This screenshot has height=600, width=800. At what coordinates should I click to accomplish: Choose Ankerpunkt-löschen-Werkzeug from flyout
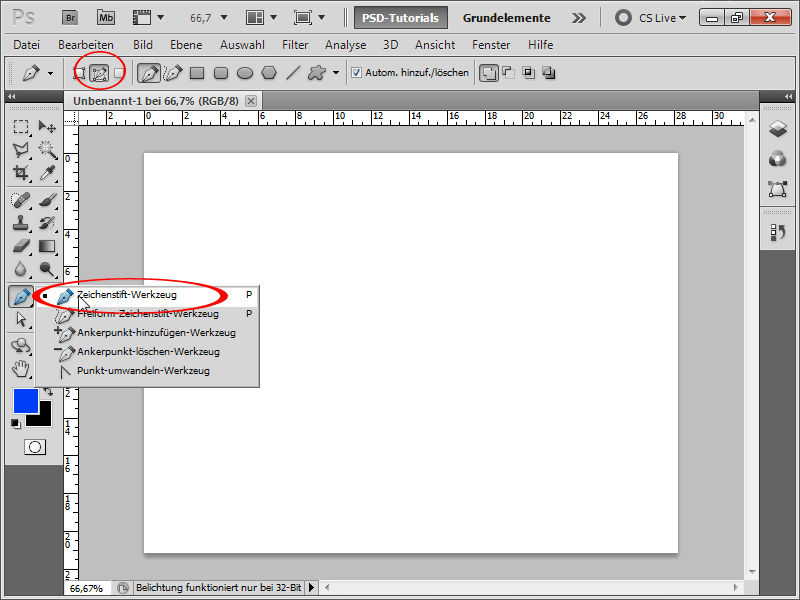(148, 352)
